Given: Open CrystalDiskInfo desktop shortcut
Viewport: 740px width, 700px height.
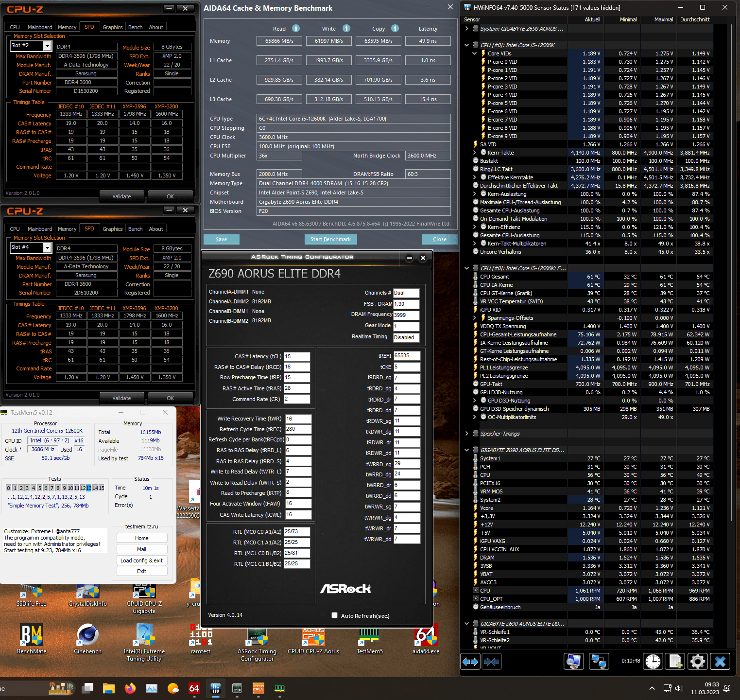Looking at the screenshot, I should (x=88, y=595).
